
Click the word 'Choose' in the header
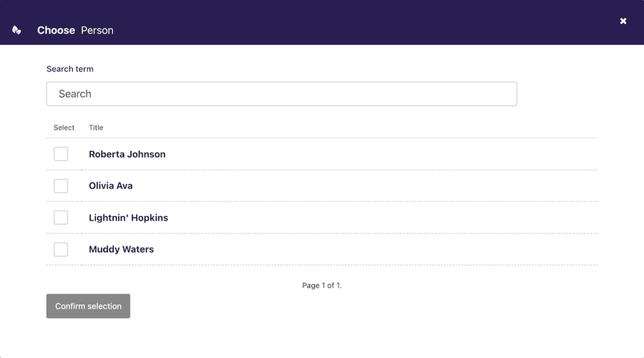[56, 30]
